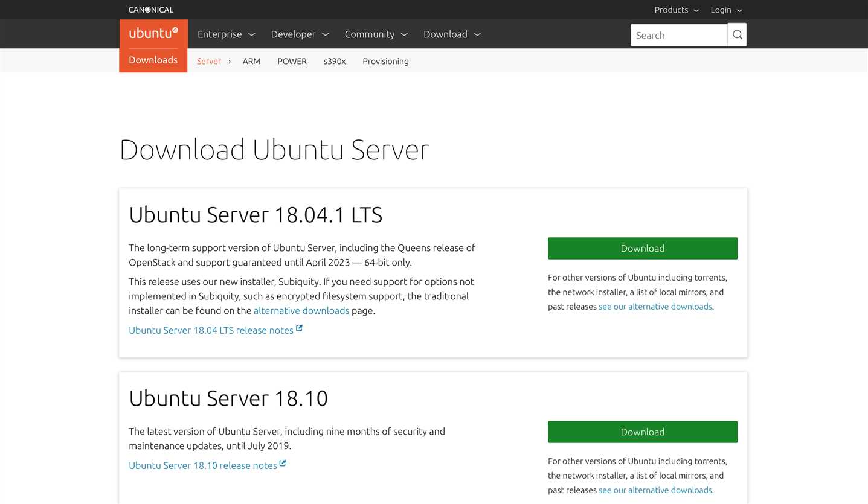Open the Login dropdown
Image resolution: width=868 pixels, height=504 pixels.
coord(727,10)
